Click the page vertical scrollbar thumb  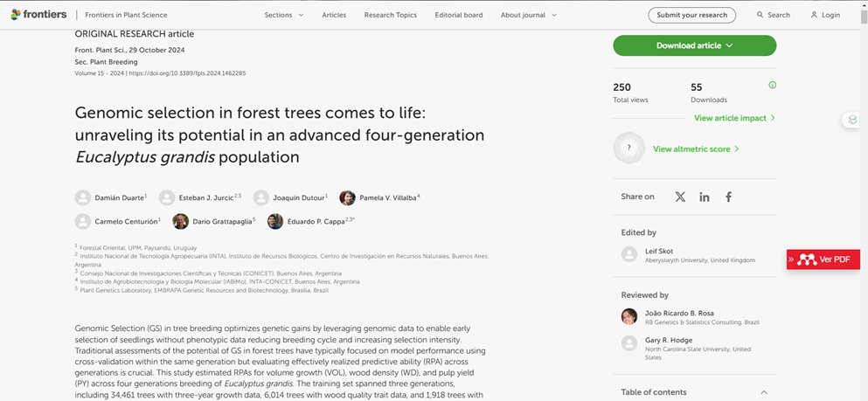[864, 17]
